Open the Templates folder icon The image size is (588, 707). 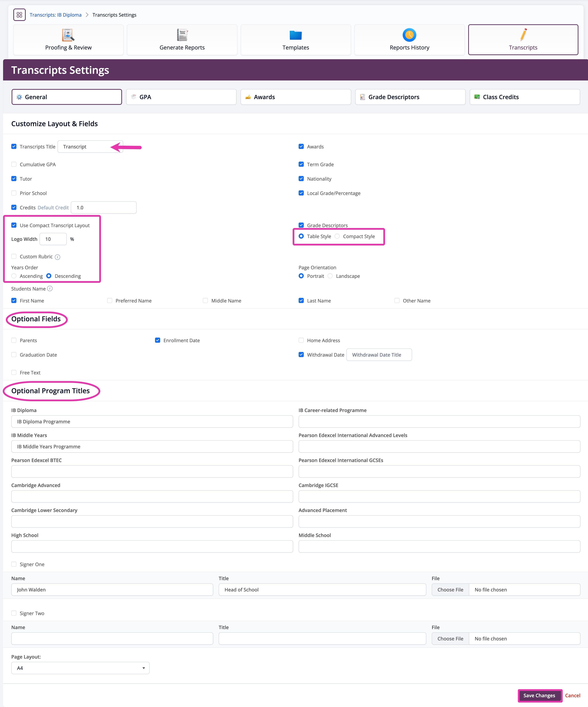(x=296, y=35)
